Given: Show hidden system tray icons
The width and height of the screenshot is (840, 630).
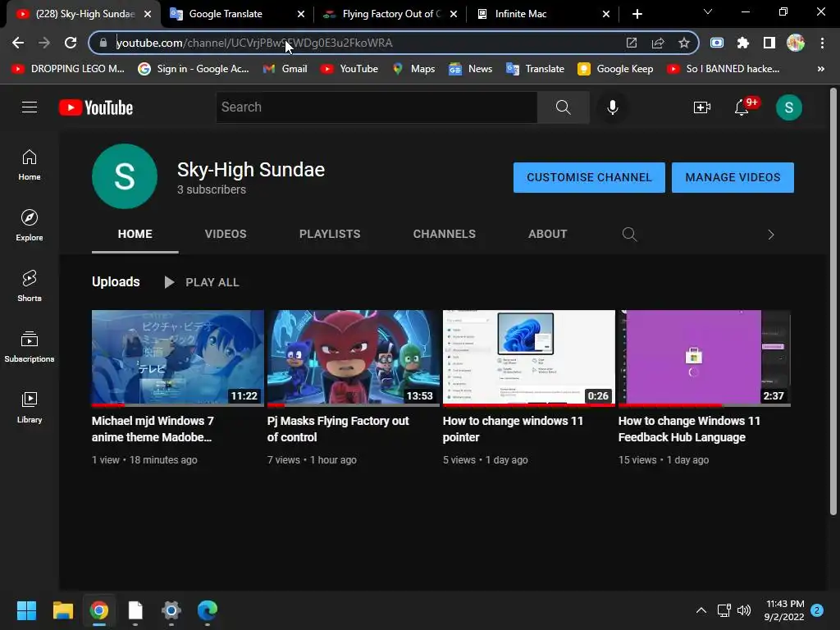Looking at the screenshot, I should (x=701, y=610).
